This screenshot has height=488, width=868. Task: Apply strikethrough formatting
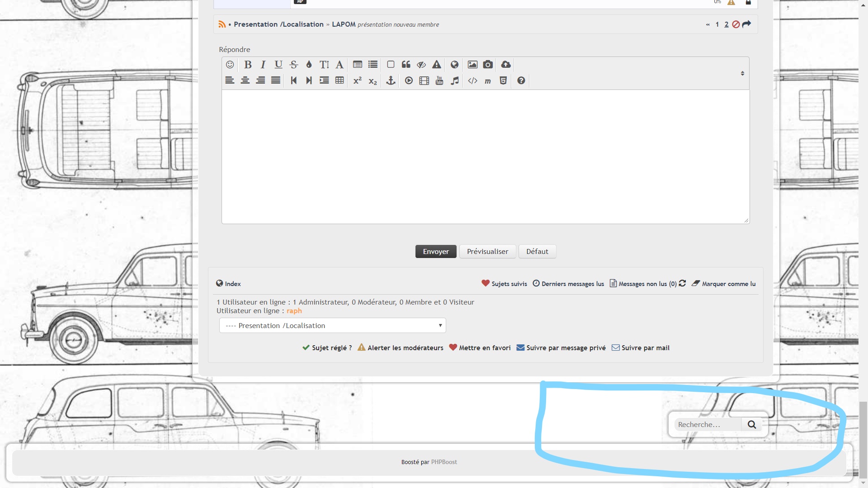294,65
